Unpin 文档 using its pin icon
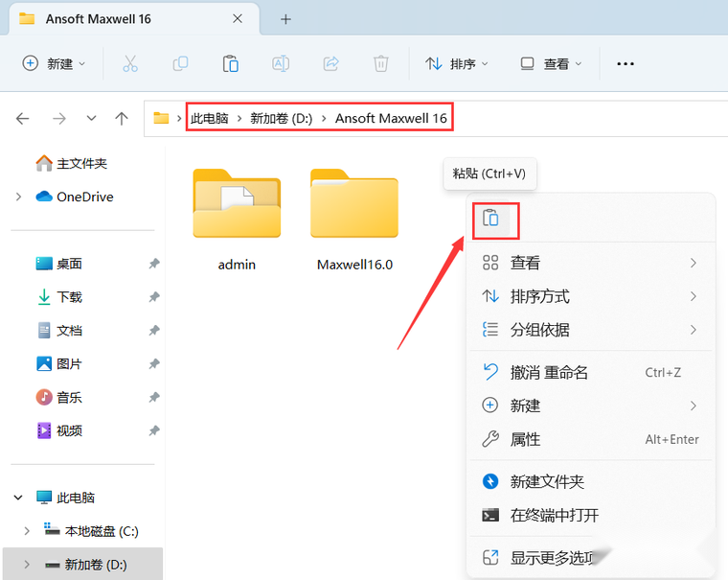Screen dimensions: 728x580 click(154, 331)
